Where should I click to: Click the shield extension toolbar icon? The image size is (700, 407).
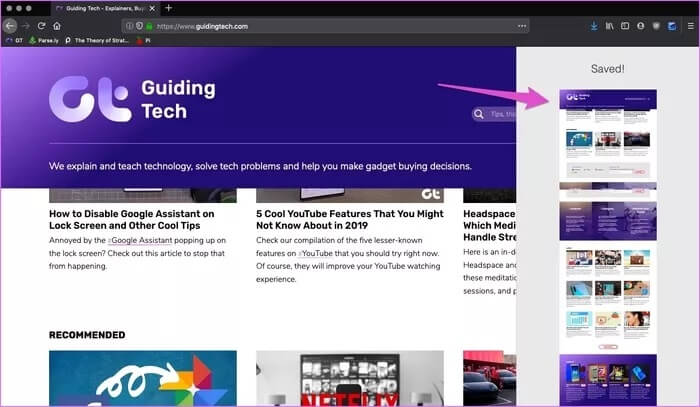(x=656, y=26)
